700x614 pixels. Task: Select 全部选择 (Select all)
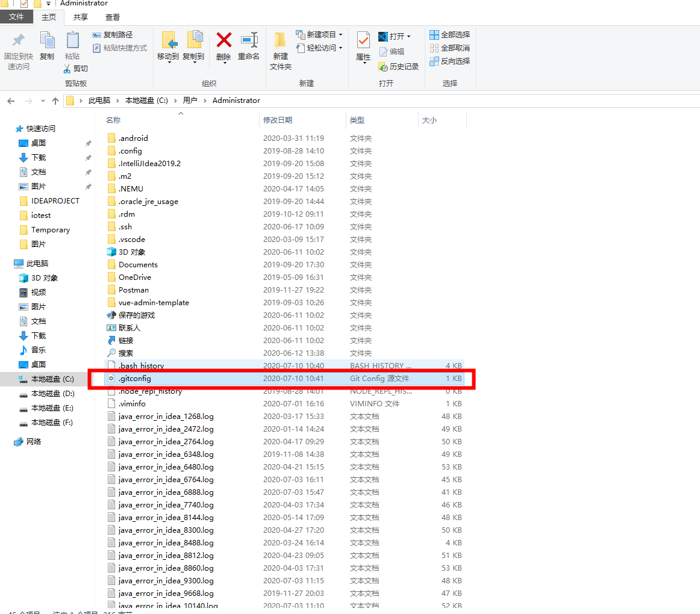[449, 34]
